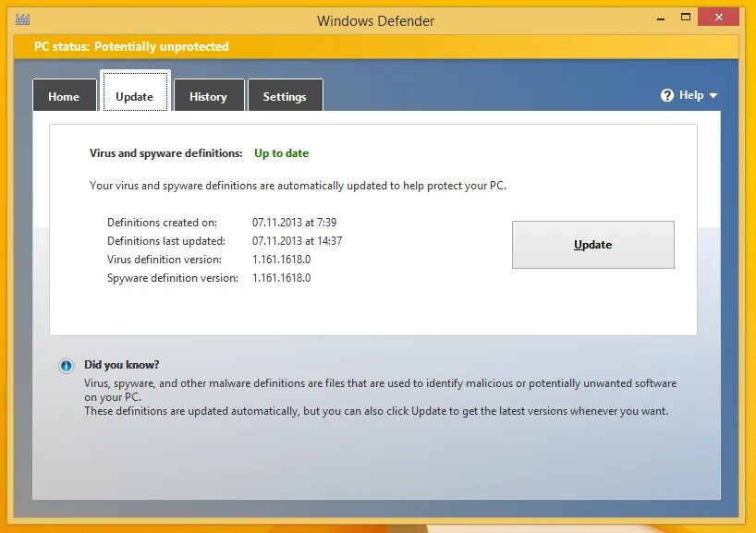Viewport: 756px width, 533px height.
Task: Click the 'Spyware definition version:' label
Action: coord(173,278)
